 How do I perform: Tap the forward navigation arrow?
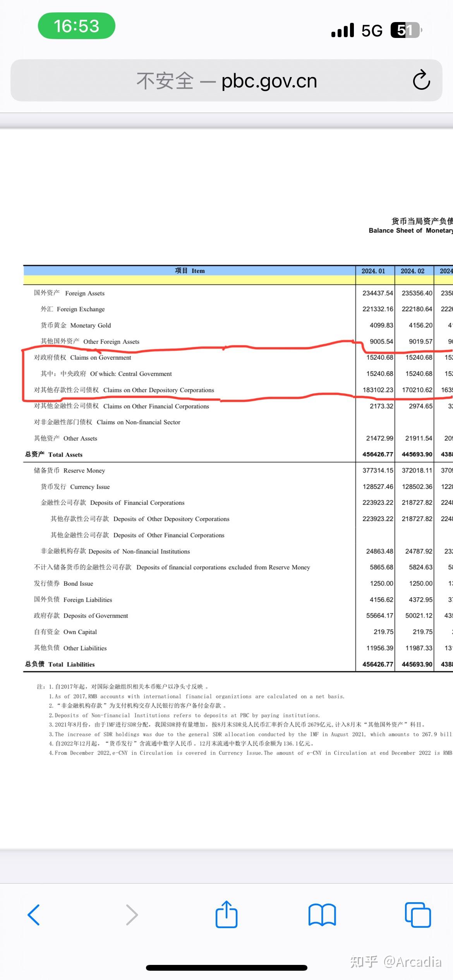coord(132,915)
